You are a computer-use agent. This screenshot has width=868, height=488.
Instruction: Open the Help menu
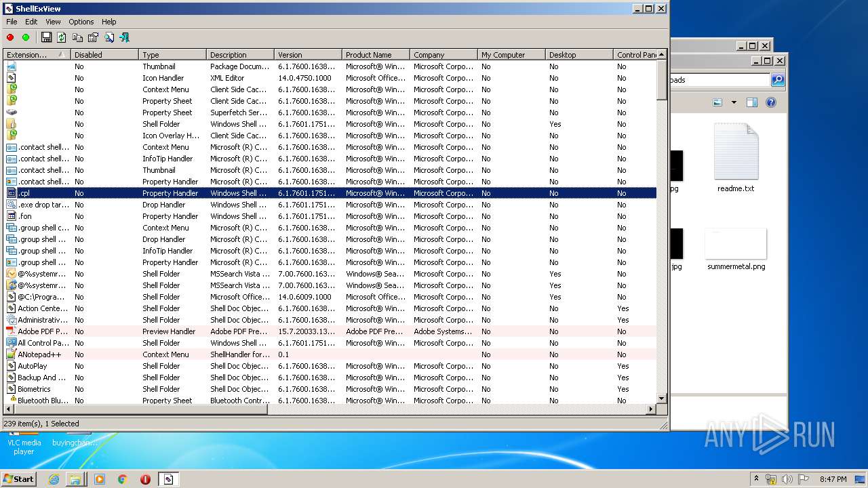click(109, 22)
